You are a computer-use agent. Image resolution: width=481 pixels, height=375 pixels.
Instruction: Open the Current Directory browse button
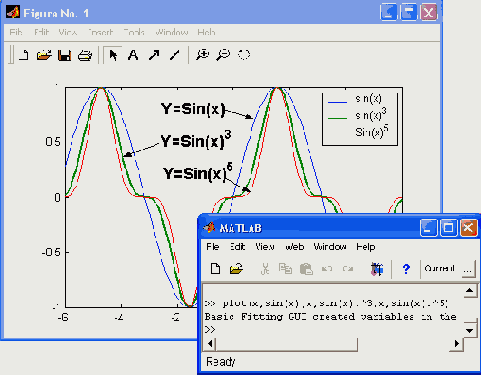tap(468, 269)
